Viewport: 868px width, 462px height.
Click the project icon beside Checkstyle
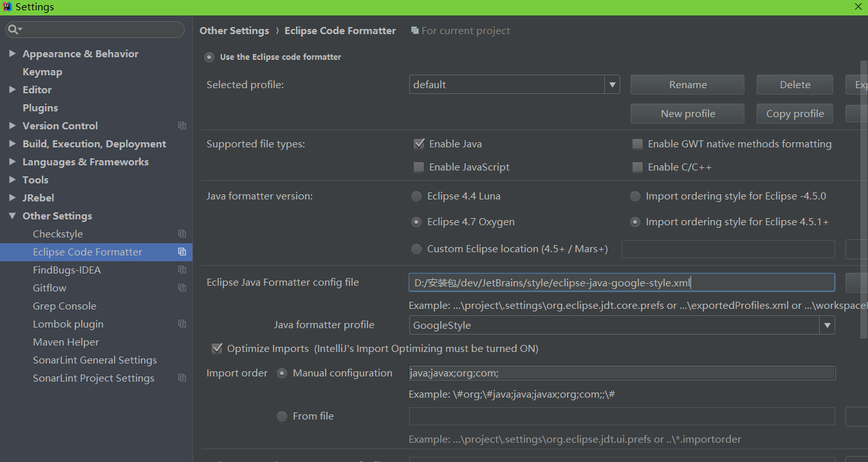tap(181, 234)
